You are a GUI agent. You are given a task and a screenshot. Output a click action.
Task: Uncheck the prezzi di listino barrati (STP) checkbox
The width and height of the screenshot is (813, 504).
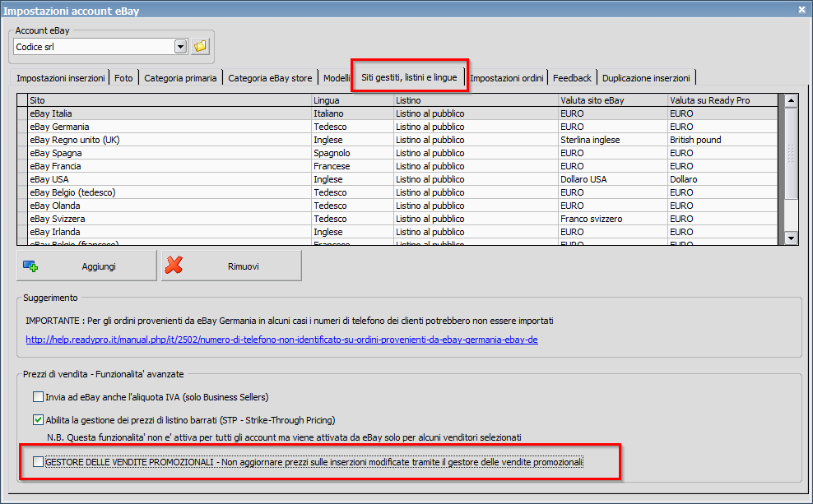tap(39, 420)
